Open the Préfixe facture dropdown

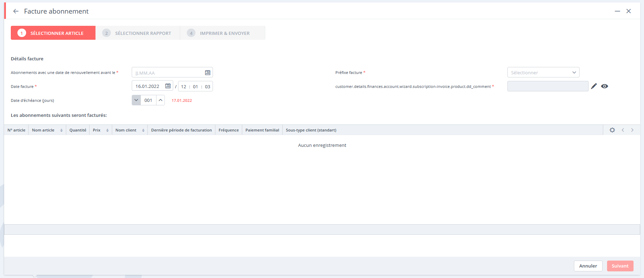tap(543, 73)
